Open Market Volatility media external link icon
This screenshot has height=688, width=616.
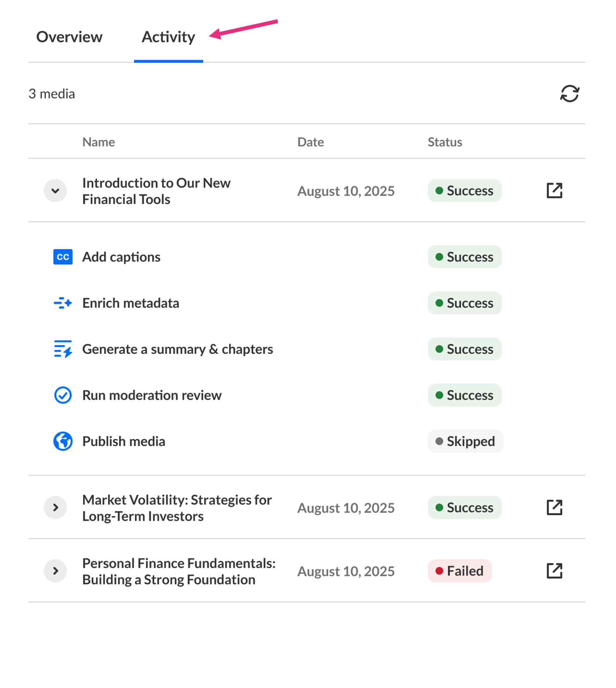[554, 507]
